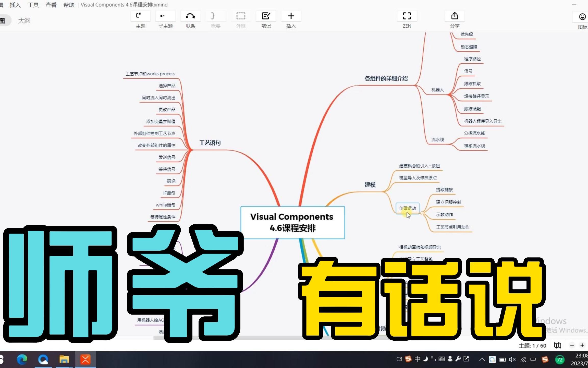Click the XMind taskbar icon
The height and width of the screenshot is (368, 588).
pyautogui.click(x=85, y=360)
